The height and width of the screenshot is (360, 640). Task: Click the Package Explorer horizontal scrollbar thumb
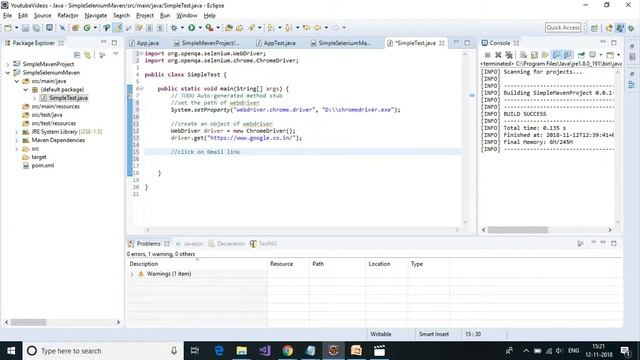(28, 322)
